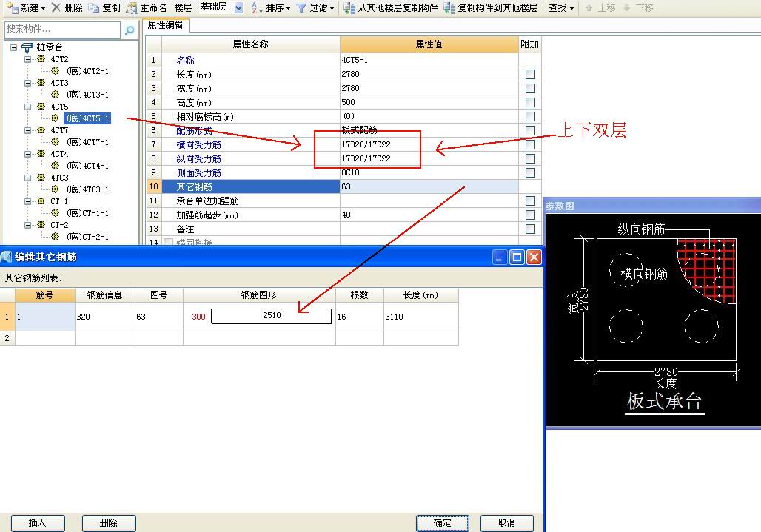Click the 排序 sort icon
The height and width of the screenshot is (532, 761).
pyautogui.click(x=257, y=7)
